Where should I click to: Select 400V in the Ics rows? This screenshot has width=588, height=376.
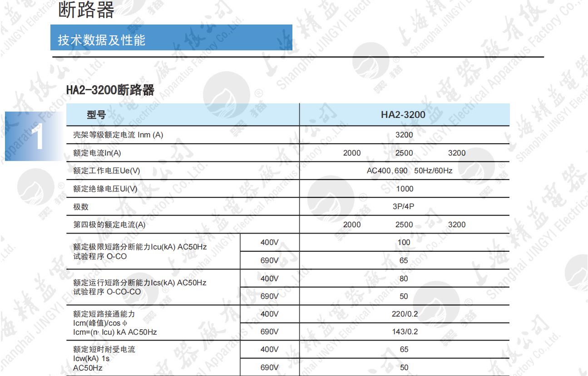point(270,278)
